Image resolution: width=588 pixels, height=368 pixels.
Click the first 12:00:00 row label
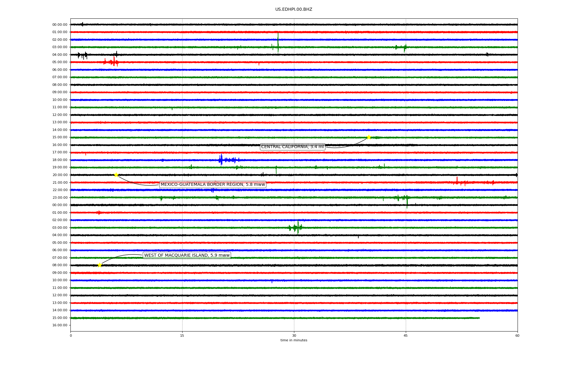60,115
